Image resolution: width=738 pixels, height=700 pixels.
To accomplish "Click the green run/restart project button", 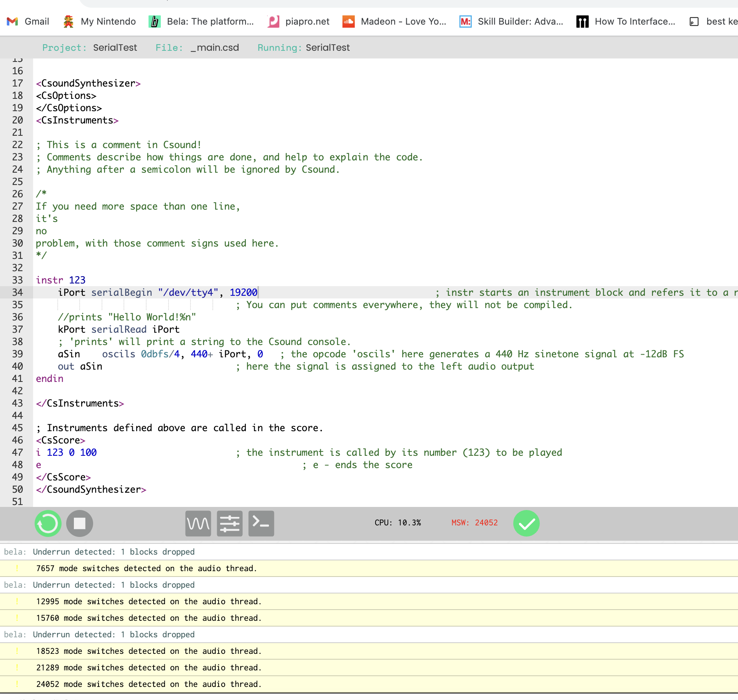I will (48, 523).
